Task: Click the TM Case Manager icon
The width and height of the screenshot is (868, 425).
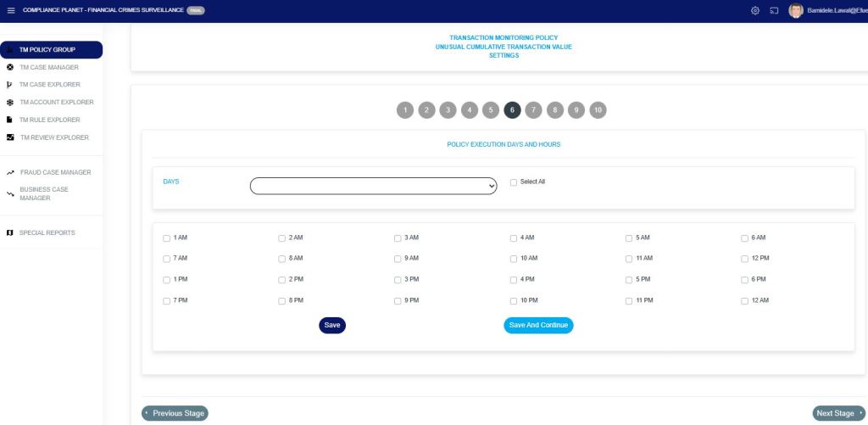Action: tap(9, 67)
